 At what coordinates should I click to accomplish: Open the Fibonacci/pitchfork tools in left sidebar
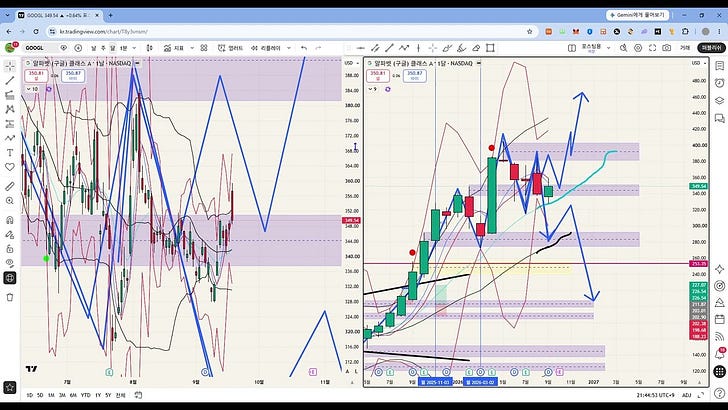10,95
